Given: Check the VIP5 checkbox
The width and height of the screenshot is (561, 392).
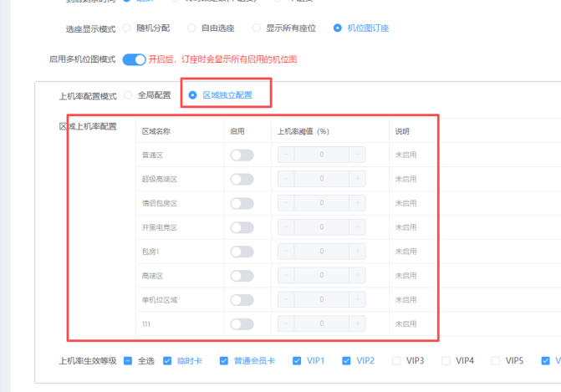Looking at the screenshot, I should pos(496,361).
